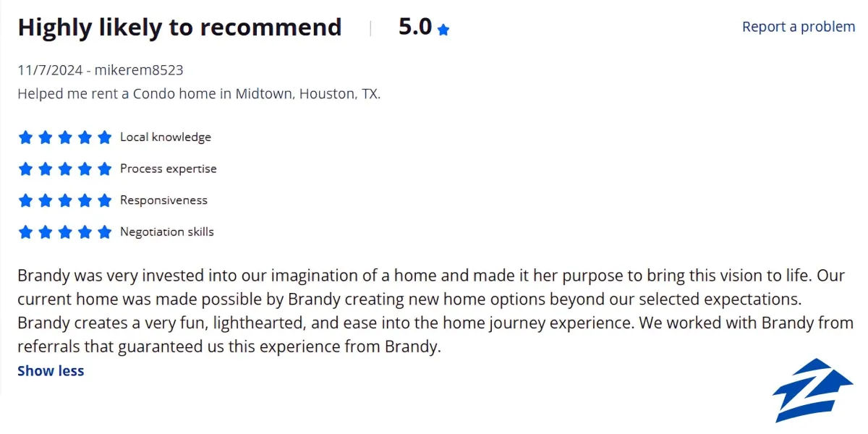Image resolution: width=868 pixels, height=434 pixels.
Task: Click fifth star of Negotiation skills rating
Action: [x=105, y=232]
